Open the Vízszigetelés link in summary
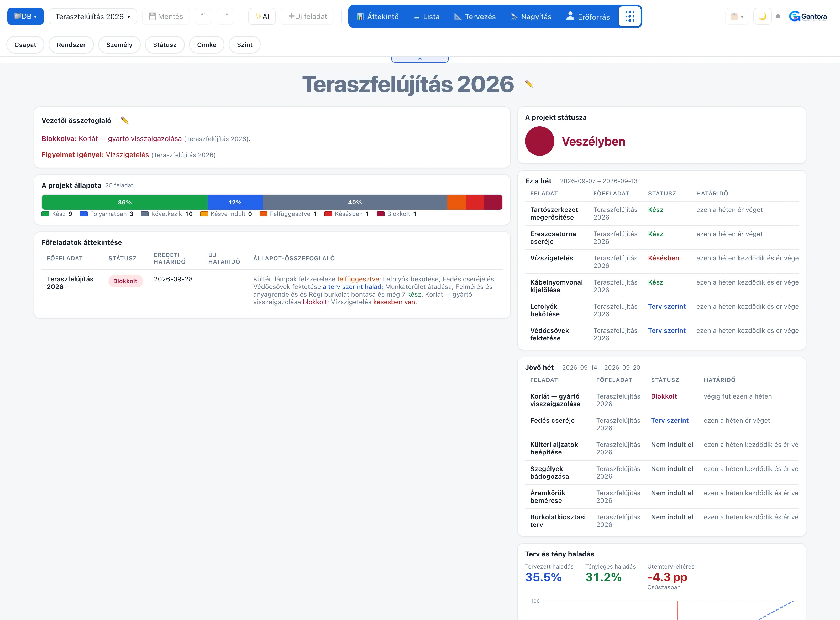Screen dimensions: 840x620 coord(127,155)
